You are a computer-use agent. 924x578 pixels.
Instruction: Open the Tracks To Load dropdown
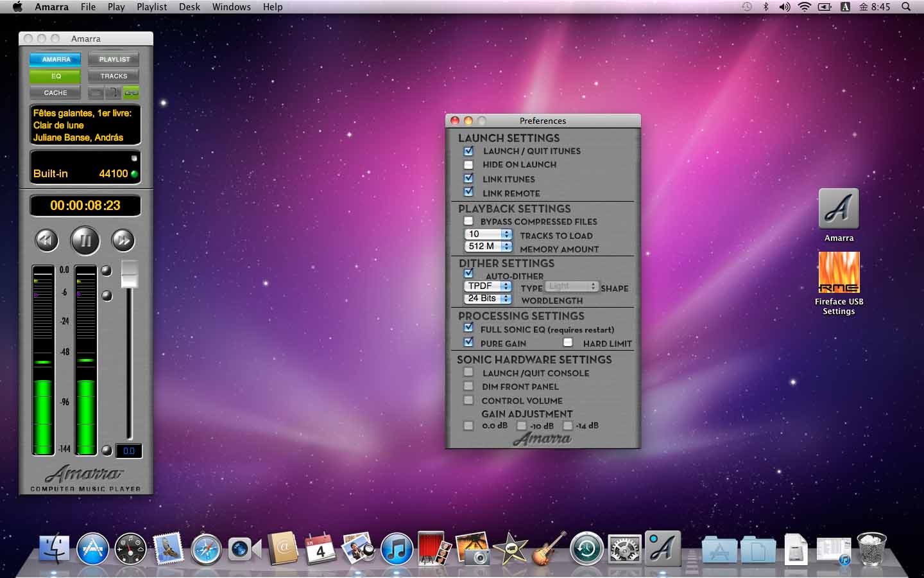pyautogui.click(x=488, y=234)
